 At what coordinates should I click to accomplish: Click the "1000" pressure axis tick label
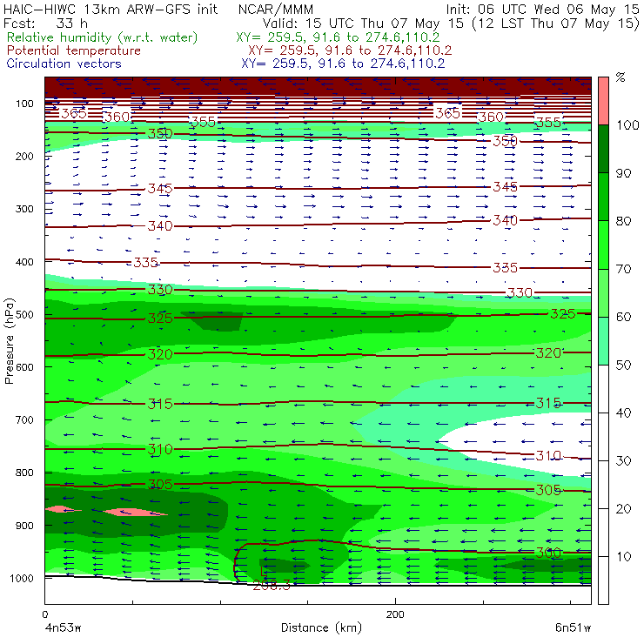[x=22, y=578]
